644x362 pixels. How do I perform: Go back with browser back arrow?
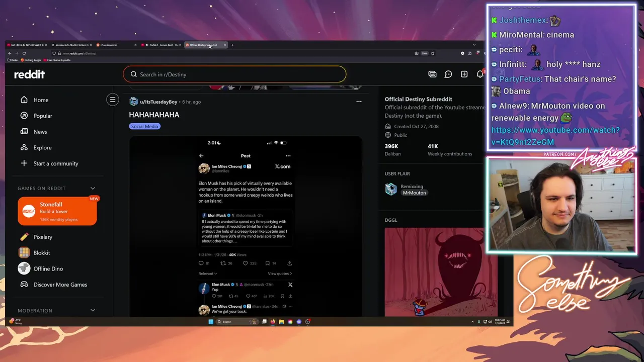click(10, 53)
